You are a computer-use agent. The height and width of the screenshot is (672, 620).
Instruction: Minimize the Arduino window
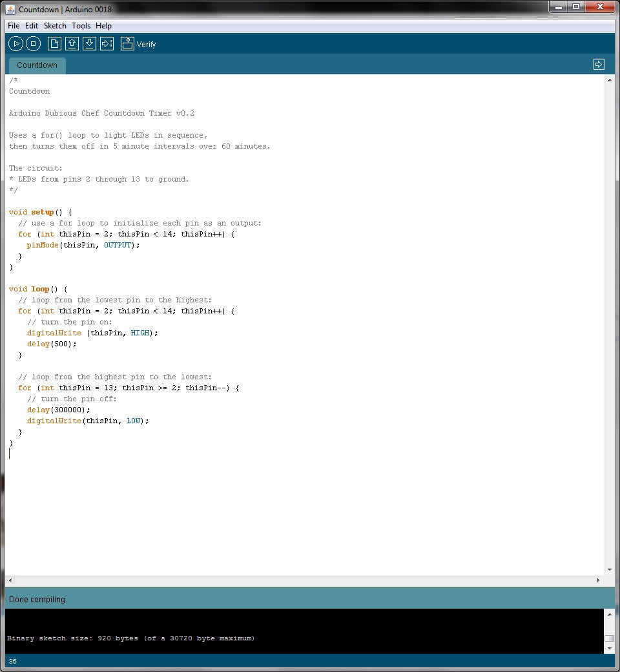[x=559, y=6]
